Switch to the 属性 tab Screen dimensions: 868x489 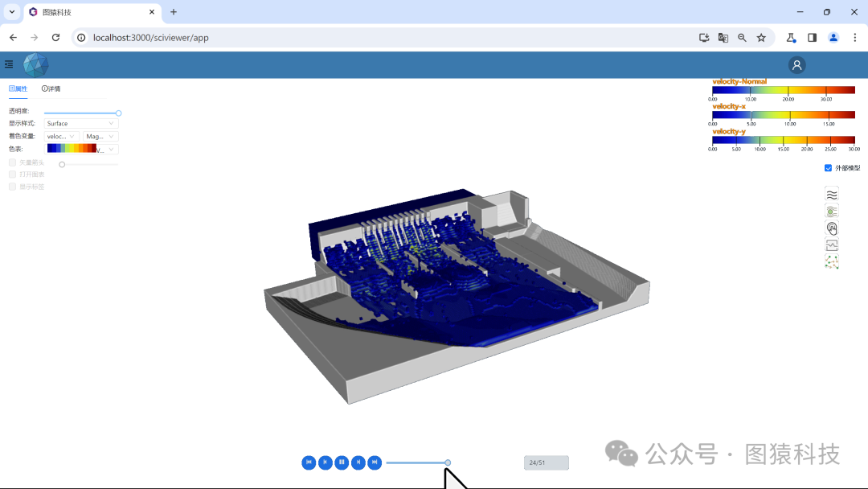[18, 88]
